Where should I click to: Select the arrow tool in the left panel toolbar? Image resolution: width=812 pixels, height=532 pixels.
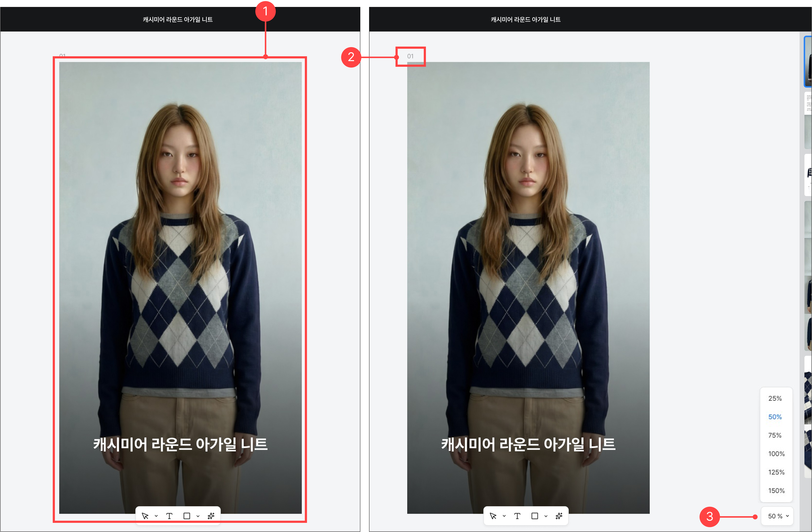point(145,516)
